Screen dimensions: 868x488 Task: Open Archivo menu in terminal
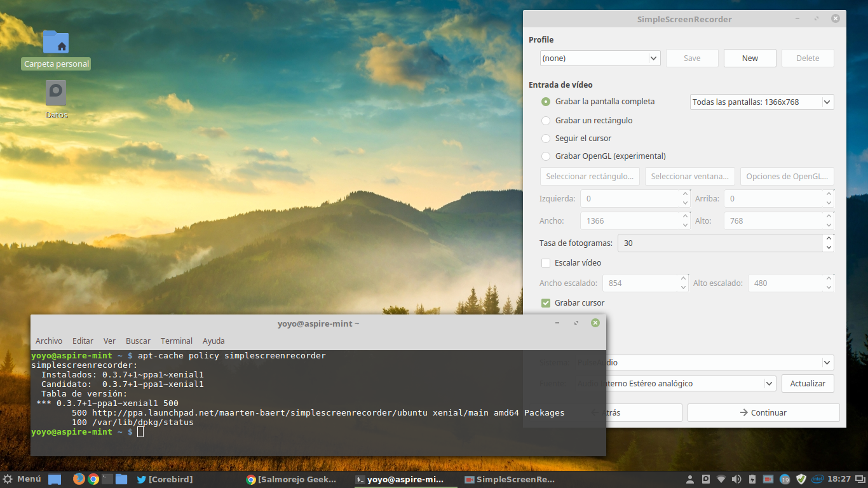coord(49,341)
